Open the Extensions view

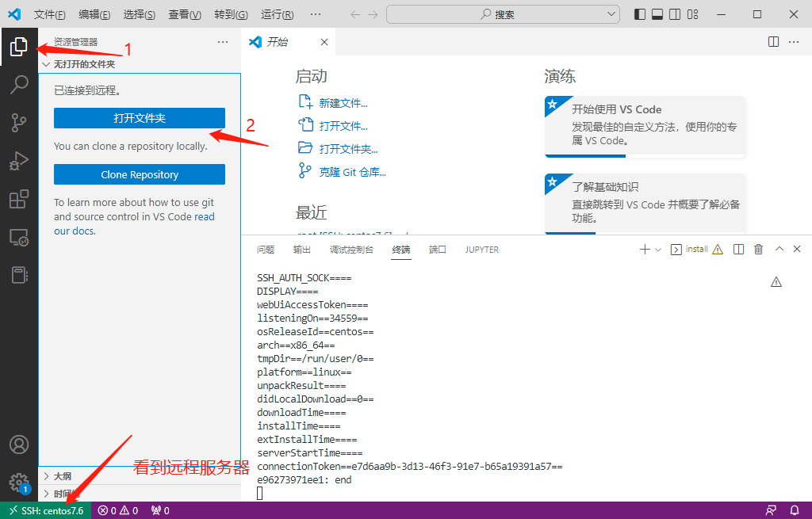(19, 199)
